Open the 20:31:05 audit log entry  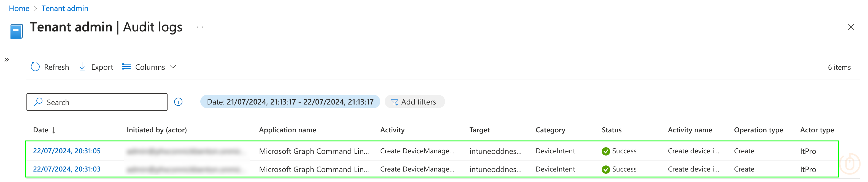pyautogui.click(x=67, y=151)
